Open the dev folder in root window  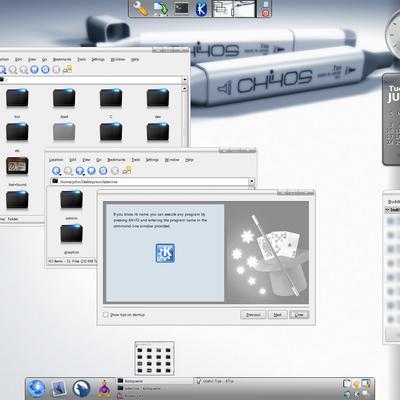158,98
